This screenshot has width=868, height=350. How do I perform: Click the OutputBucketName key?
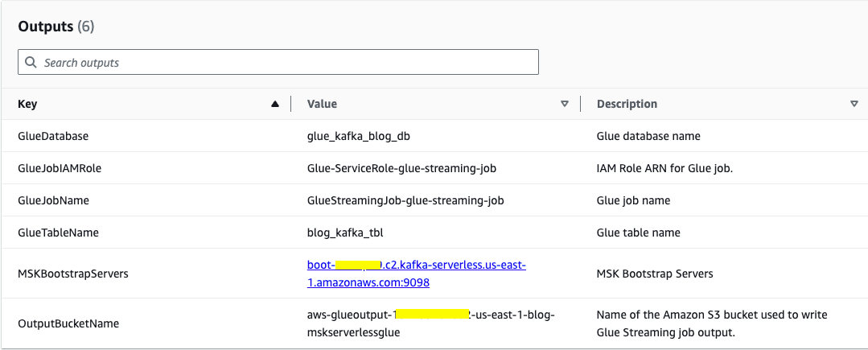point(68,323)
